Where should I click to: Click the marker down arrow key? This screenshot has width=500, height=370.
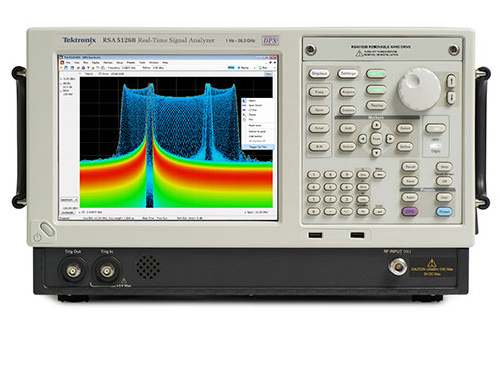[x=376, y=153]
